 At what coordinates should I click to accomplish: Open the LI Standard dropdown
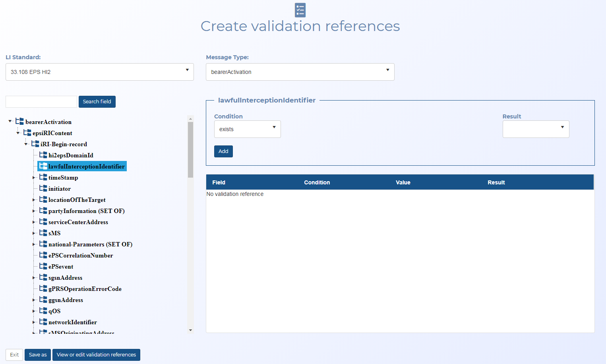click(x=99, y=72)
